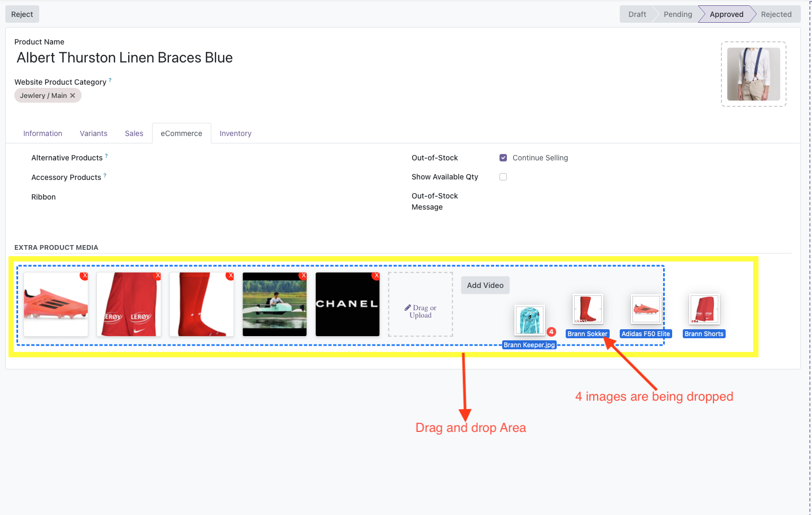Switch to the Inventory tab
This screenshot has width=812, height=515.
click(236, 133)
